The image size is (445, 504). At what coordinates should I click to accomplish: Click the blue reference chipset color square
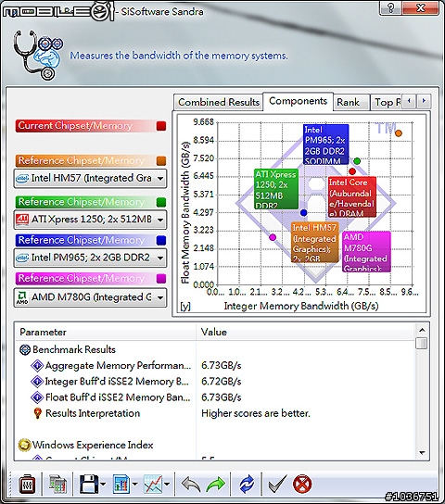click(x=161, y=241)
